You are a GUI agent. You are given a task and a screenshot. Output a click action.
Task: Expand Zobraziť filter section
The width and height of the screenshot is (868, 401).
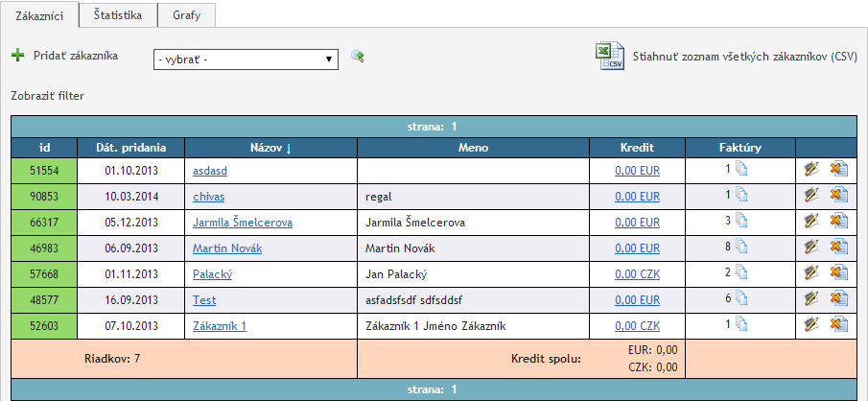click(47, 97)
